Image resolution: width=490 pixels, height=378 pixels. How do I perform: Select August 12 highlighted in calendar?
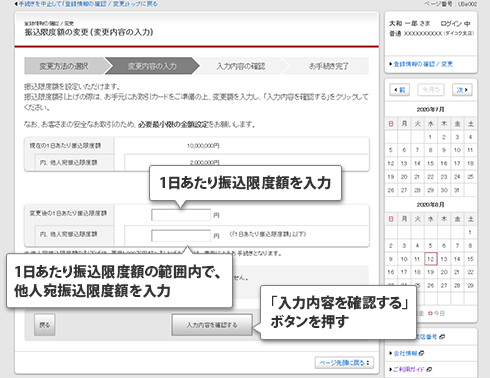431,259
